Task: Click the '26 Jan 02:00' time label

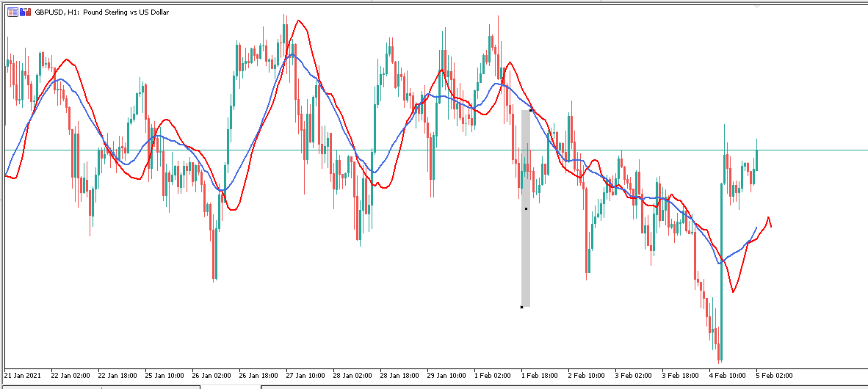Action: [211, 375]
